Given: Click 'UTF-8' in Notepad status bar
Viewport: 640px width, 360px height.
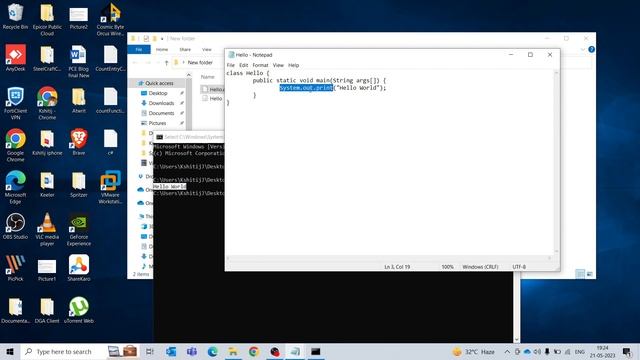Looking at the screenshot, I should [519, 267].
